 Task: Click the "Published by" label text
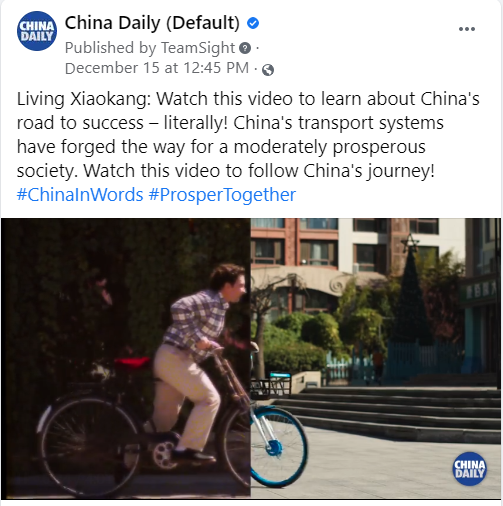coord(111,48)
